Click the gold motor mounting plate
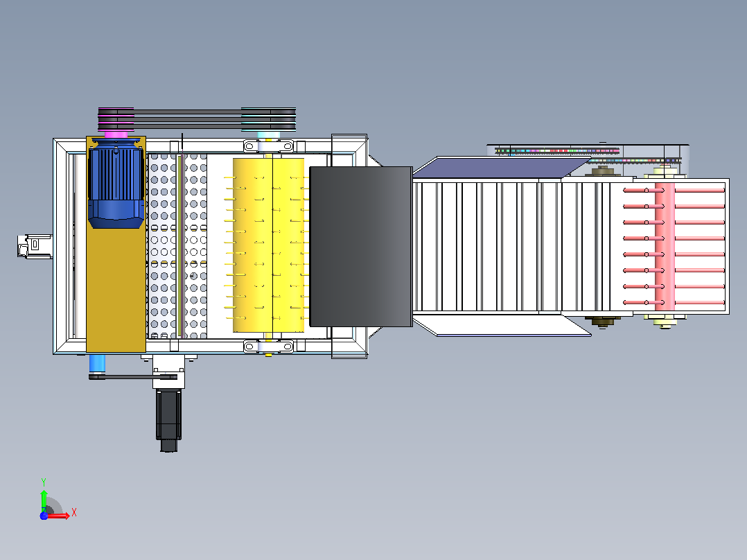Image resolution: width=747 pixels, height=560 pixels. click(x=116, y=290)
